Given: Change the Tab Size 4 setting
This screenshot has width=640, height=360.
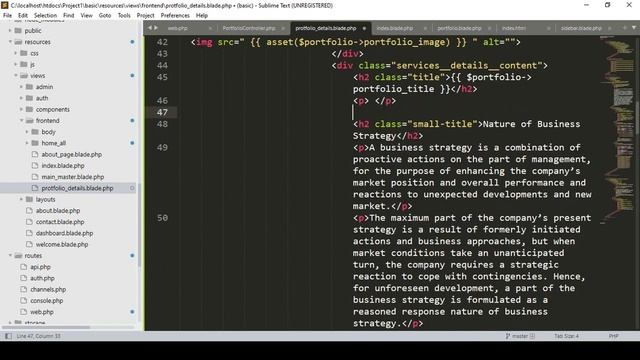Looking at the screenshot, I should tap(567, 336).
